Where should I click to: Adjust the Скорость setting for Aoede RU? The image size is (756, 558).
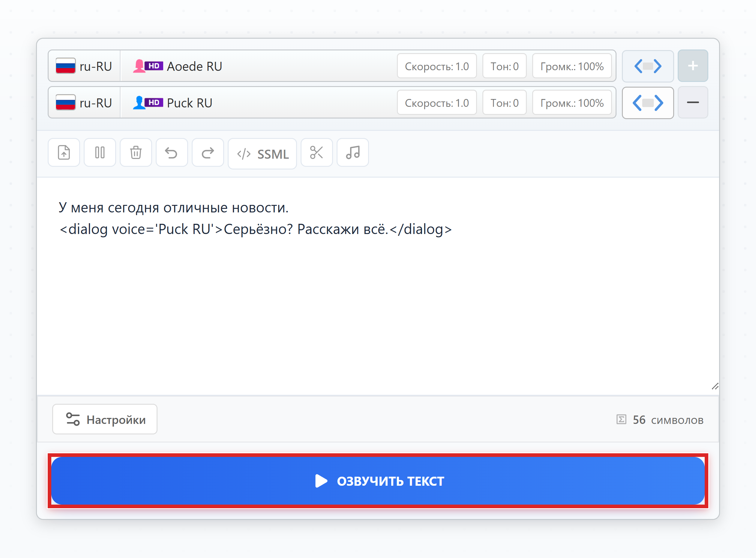click(437, 66)
